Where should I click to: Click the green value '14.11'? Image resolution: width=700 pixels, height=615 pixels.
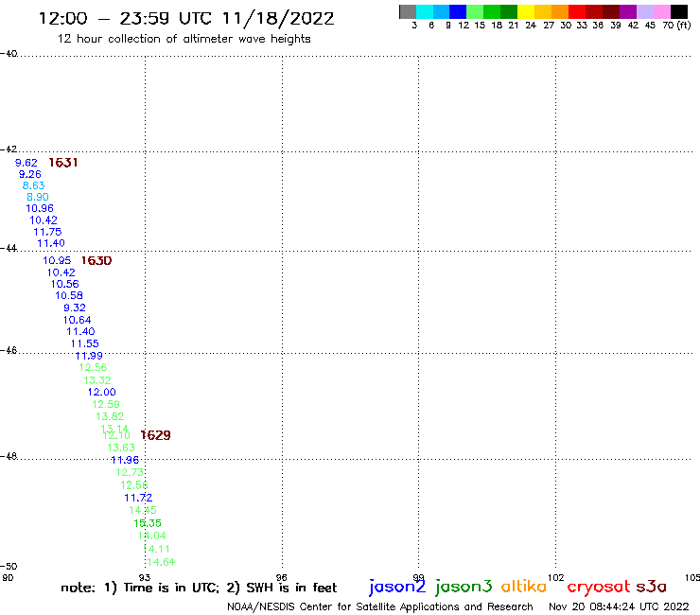pyautogui.click(x=156, y=549)
